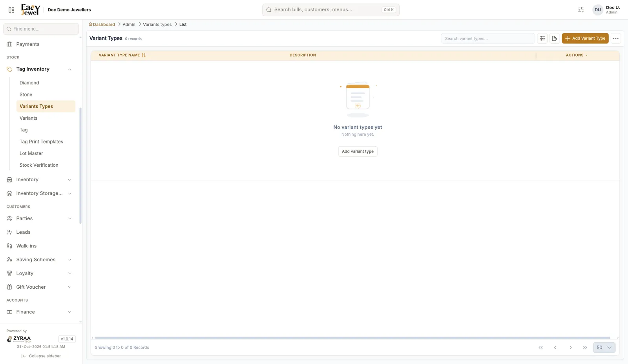The image size is (628, 364).
Task: Click the Collapse sidebar button
Action: point(41,356)
